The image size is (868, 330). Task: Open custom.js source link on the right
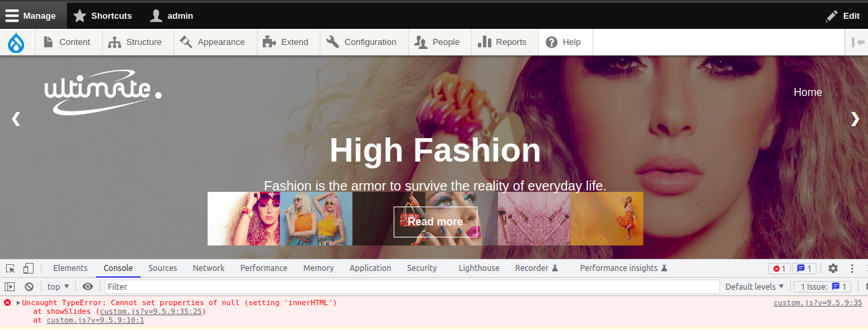[x=817, y=303]
